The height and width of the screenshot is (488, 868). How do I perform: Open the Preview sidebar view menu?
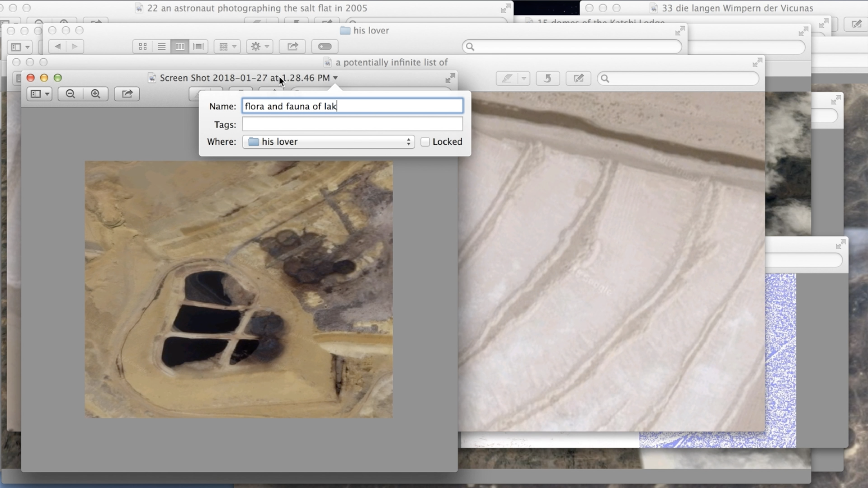tap(40, 94)
